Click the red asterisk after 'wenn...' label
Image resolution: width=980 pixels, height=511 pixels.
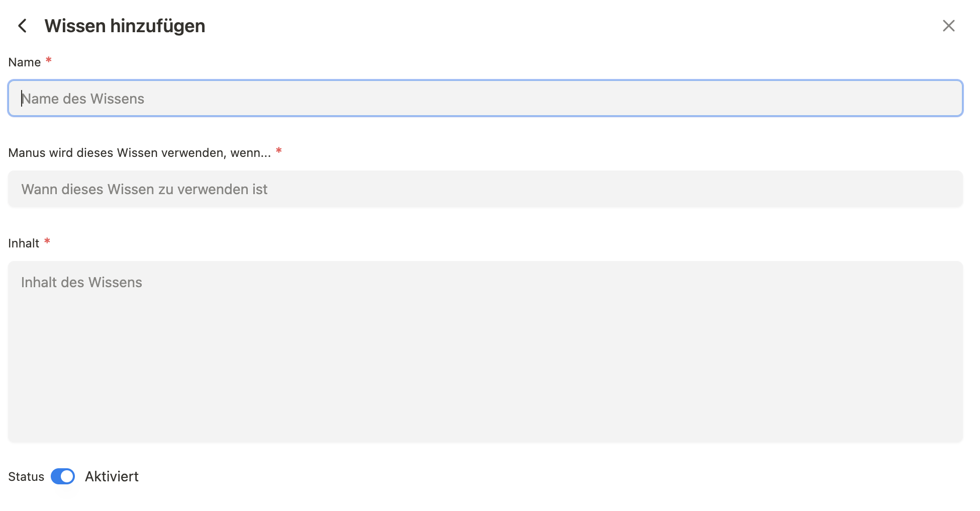point(279,151)
